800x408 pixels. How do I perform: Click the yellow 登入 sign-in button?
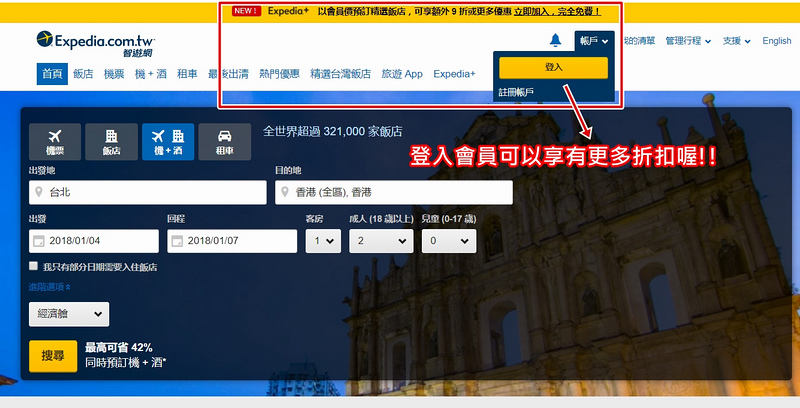(x=554, y=67)
